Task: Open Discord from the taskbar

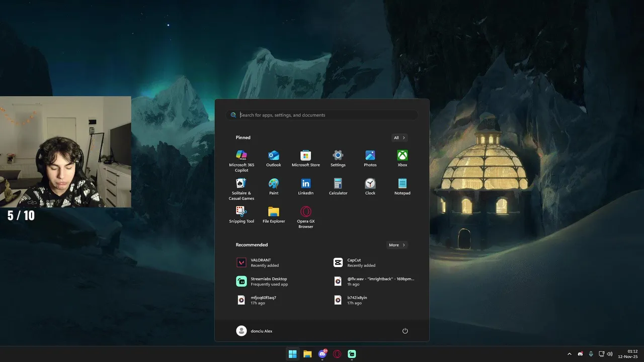Action: [x=323, y=354]
